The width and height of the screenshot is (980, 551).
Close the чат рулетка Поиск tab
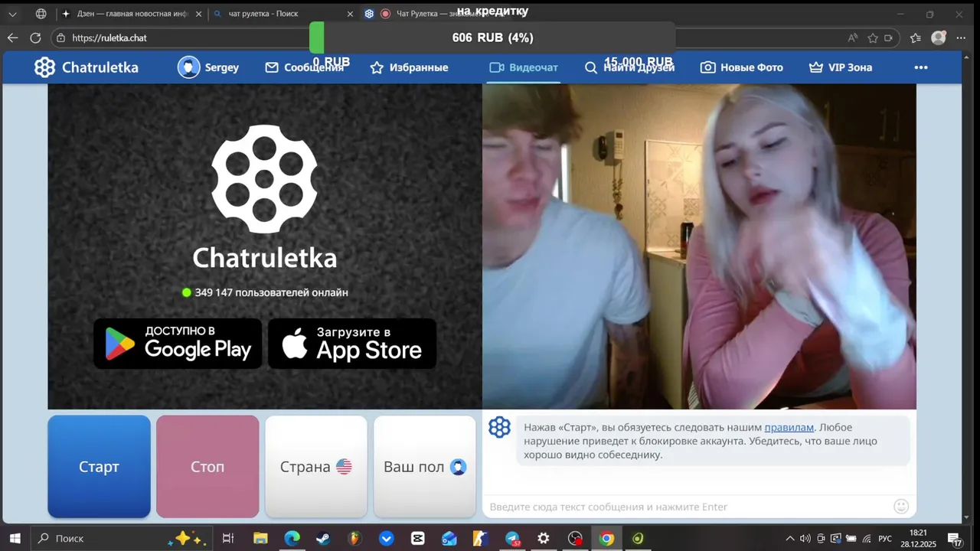(x=351, y=14)
